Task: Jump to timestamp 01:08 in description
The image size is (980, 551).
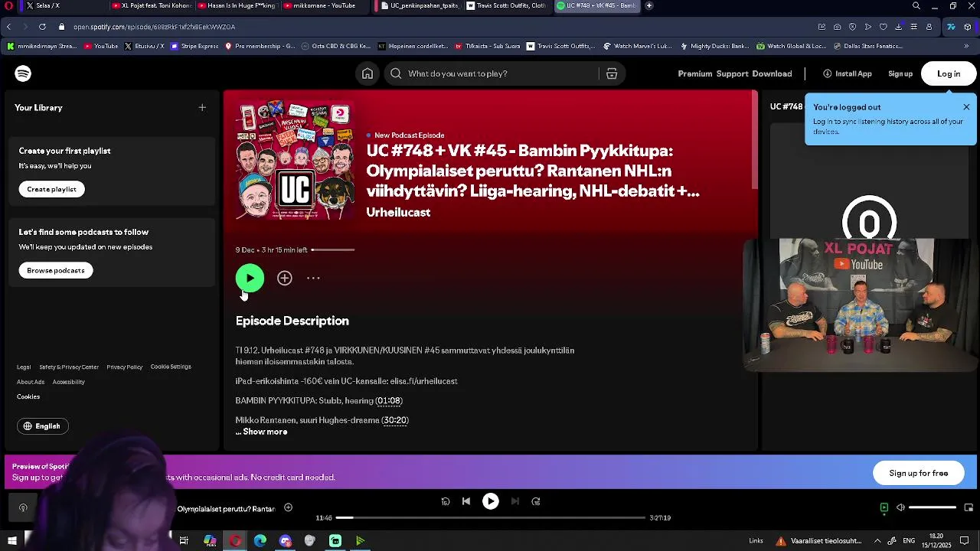Action: pyautogui.click(x=389, y=401)
